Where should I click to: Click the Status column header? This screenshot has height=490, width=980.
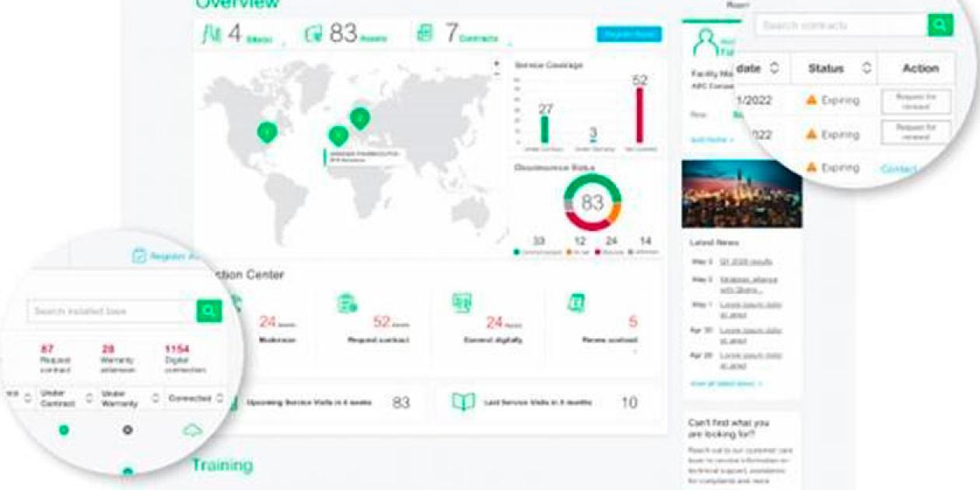[825, 68]
